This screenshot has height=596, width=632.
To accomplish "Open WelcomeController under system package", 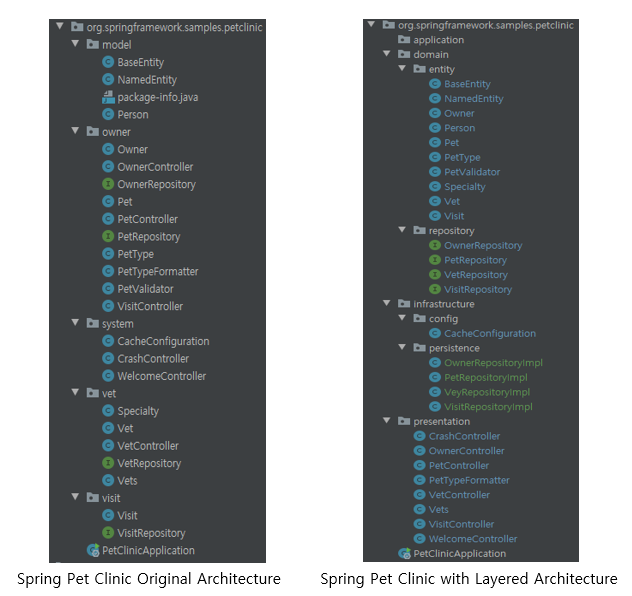I will (162, 376).
